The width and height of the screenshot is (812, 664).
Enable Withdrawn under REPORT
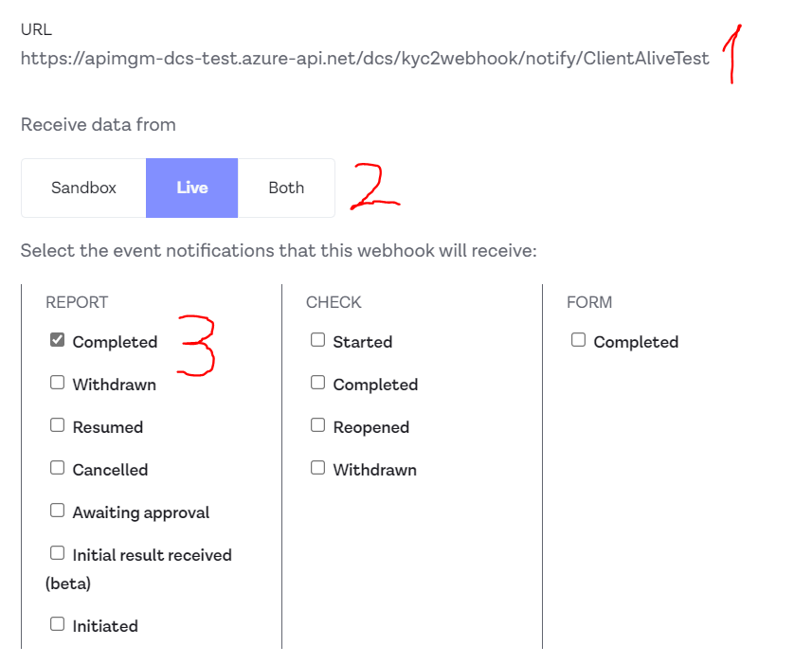(58, 383)
